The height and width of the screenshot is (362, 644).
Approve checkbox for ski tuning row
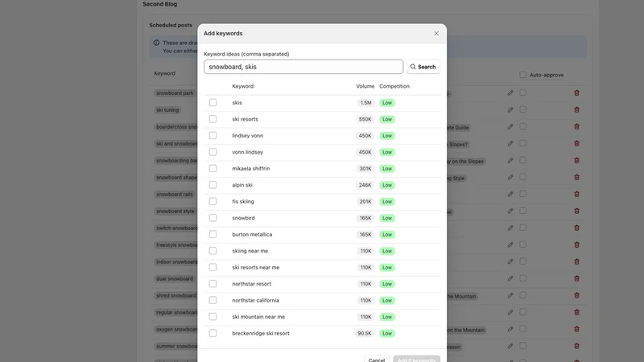(522, 109)
